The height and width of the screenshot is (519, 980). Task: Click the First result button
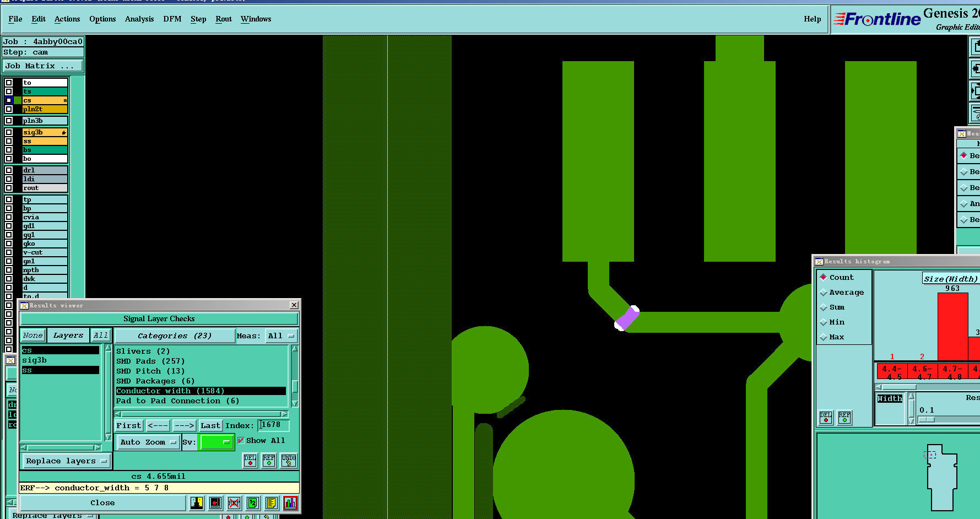(x=129, y=425)
